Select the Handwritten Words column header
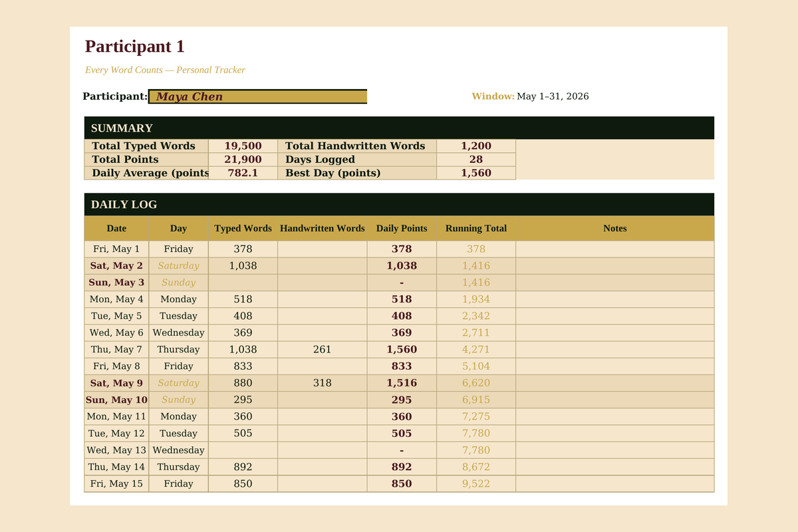 click(x=322, y=228)
